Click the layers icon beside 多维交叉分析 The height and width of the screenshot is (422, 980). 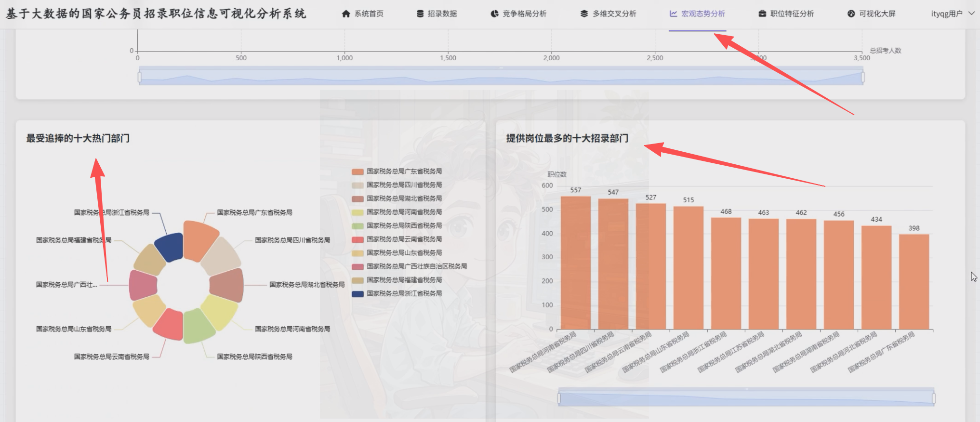(x=584, y=13)
